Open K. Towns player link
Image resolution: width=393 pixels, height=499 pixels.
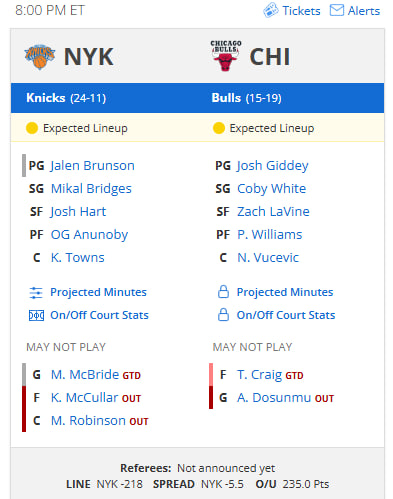(x=78, y=258)
